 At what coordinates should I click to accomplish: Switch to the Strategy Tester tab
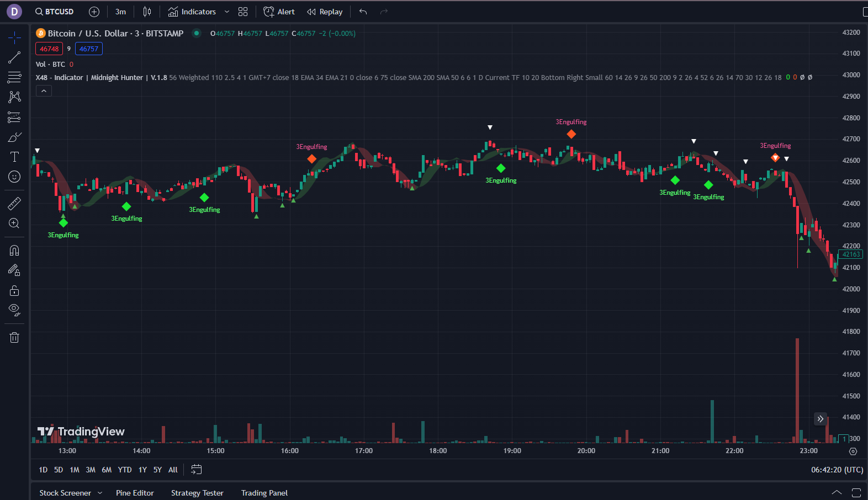[x=197, y=493]
